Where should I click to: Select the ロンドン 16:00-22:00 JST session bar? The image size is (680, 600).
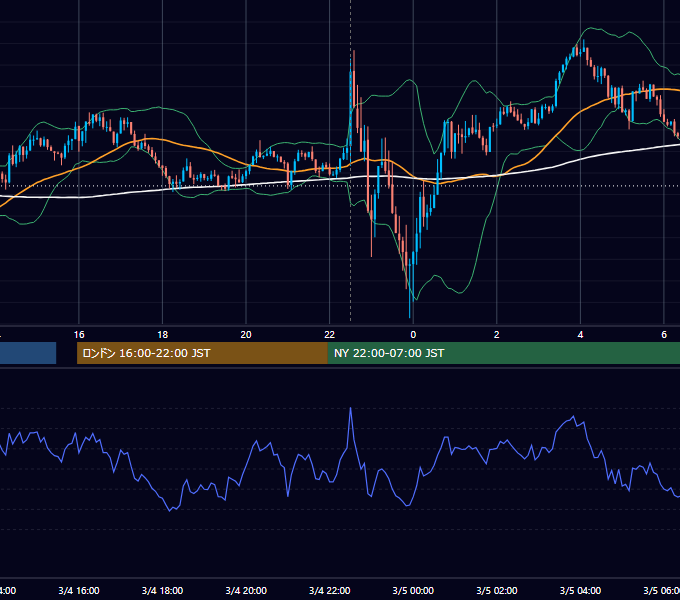(202, 353)
